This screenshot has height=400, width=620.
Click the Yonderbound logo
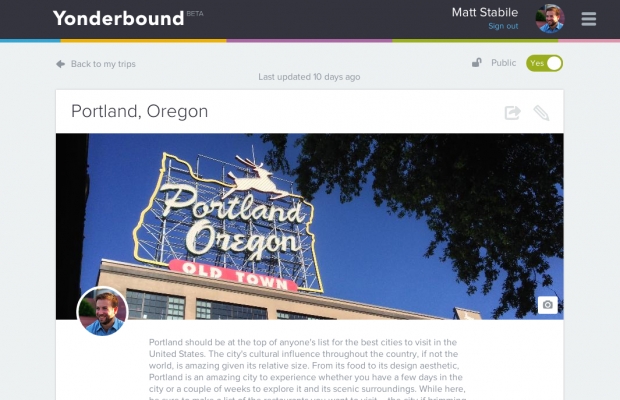119,19
